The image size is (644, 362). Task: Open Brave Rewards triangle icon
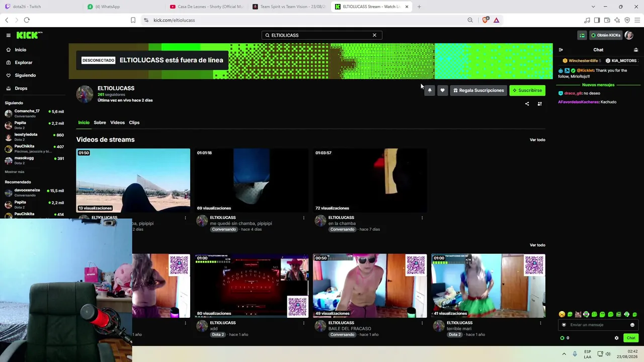click(x=496, y=20)
